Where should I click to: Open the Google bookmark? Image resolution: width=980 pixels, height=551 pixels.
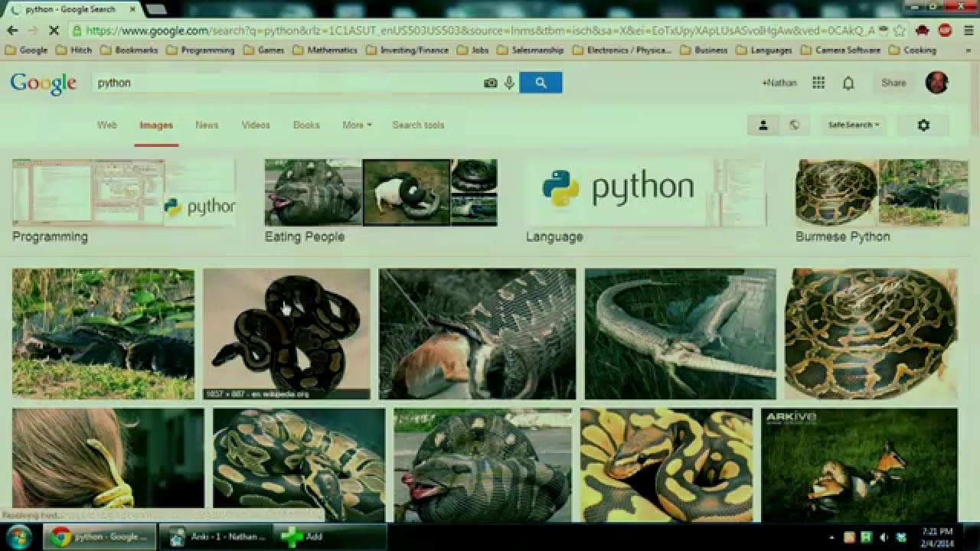[28, 50]
